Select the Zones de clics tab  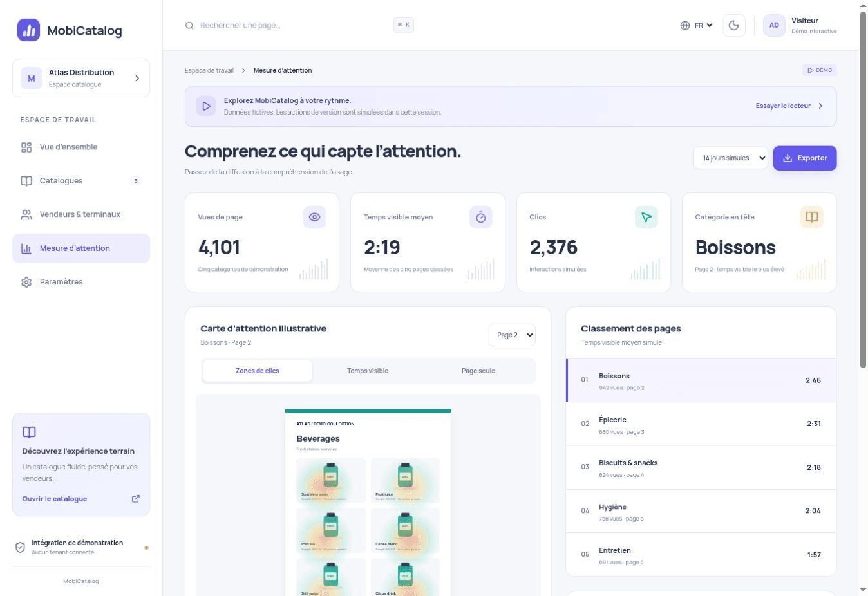(258, 371)
